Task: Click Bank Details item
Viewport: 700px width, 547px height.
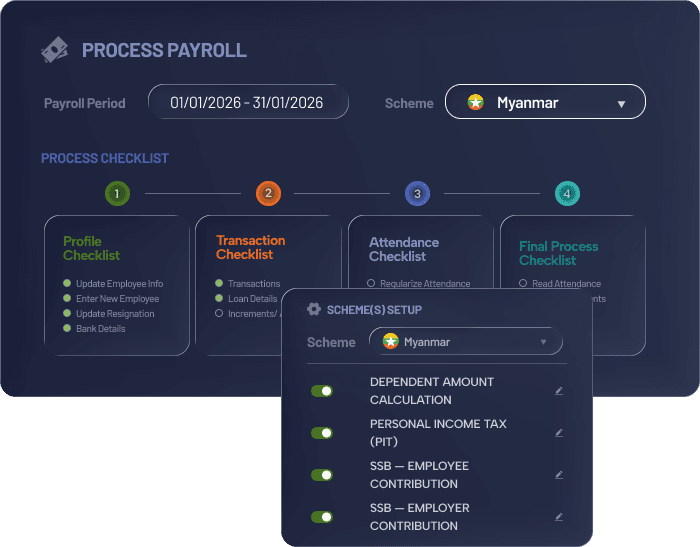Action: (x=100, y=329)
